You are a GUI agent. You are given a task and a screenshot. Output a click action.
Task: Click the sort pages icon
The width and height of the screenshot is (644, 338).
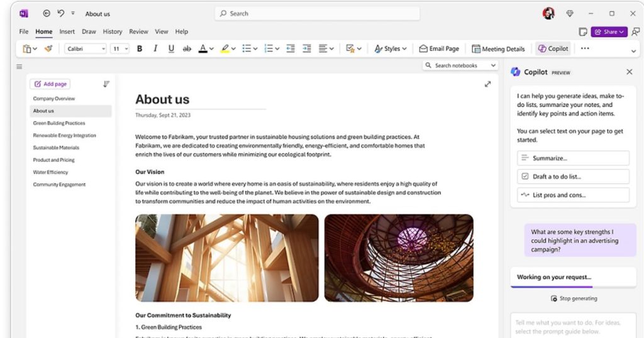(x=106, y=84)
